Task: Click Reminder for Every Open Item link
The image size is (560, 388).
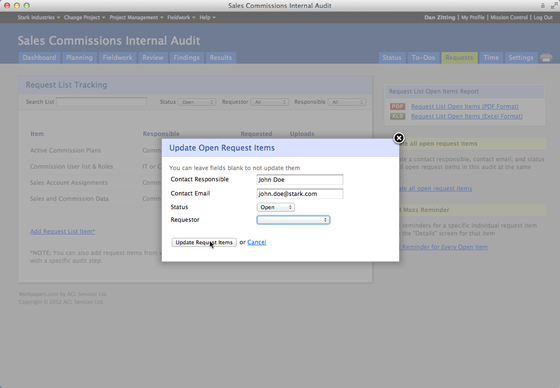Action: (x=444, y=247)
